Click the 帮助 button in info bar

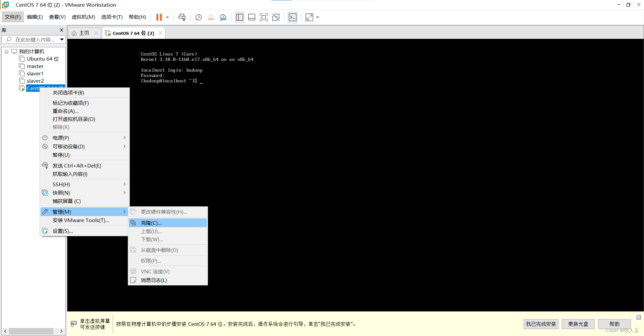tap(614, 324)
